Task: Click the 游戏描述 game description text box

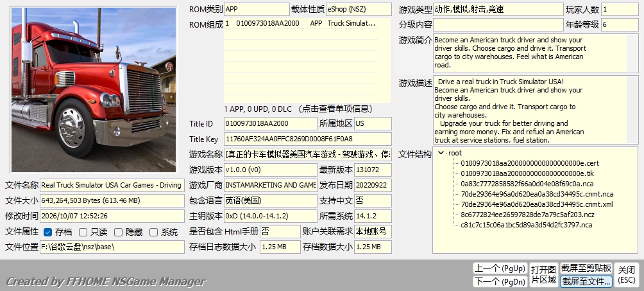Action: tap(536, 109)
